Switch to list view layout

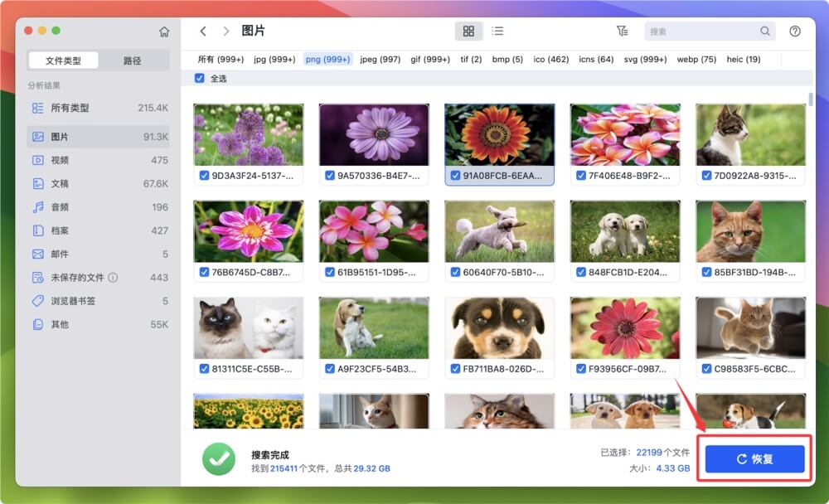point(498,31)
